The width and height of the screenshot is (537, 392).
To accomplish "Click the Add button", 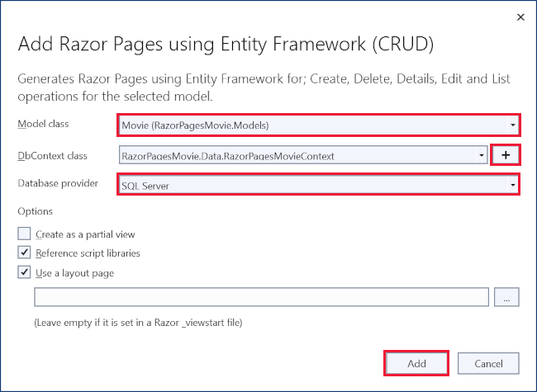I will point(416,363).
